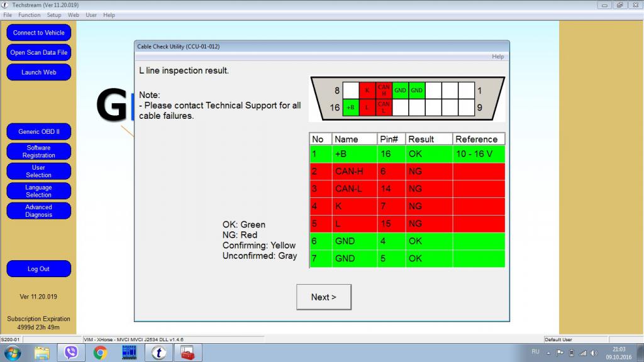Open Generic OBD II
The image size is (644, 362).
[38, 132]
